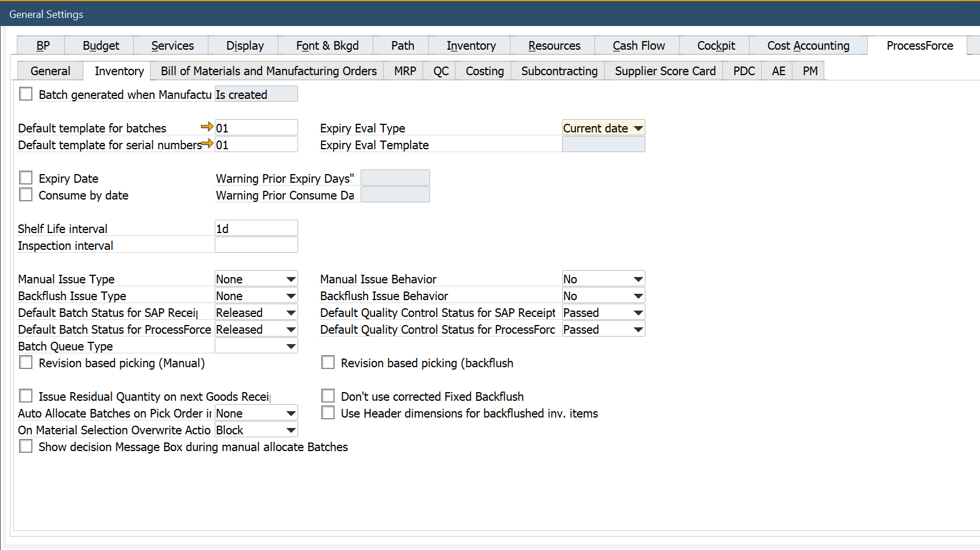Screen dimensions: 980x550
Task: Check Show decision Message Box during manual allocate Batches
Action: 25,446
